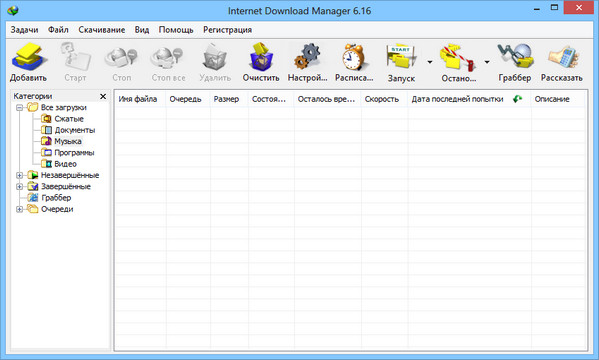Viewport: 599px width, 360px height.
Task: Select the Программы label in tree
Action: [74, 152]
